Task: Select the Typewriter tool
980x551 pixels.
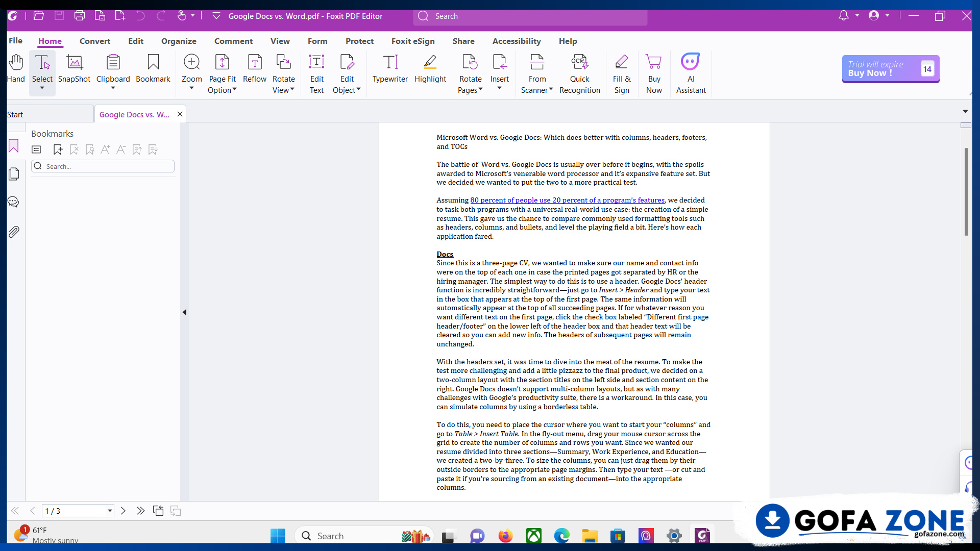Action: 390,68
